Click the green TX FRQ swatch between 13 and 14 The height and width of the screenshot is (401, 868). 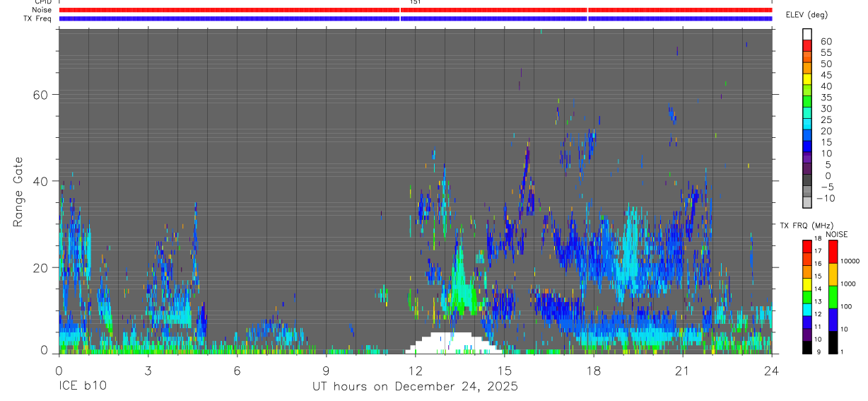807,296
